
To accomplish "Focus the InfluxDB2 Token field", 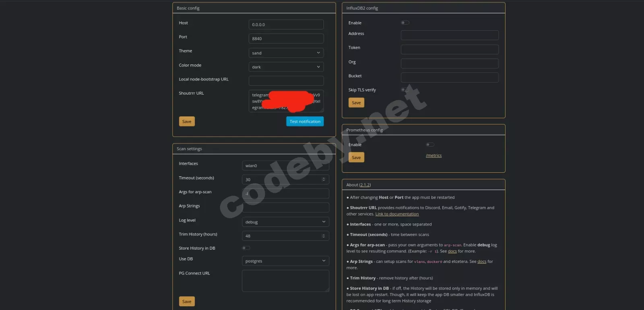I will pos(450,50).
